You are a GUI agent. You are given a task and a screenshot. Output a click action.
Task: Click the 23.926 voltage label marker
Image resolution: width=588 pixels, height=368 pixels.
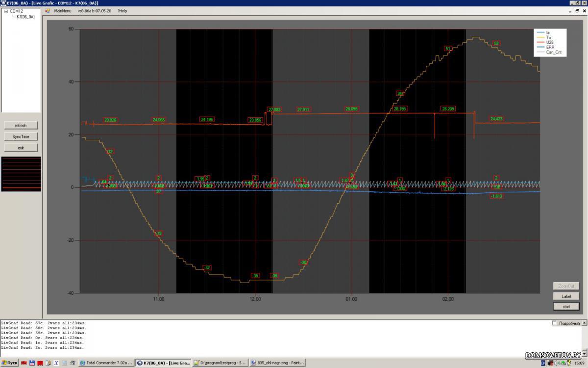click(111, 120)
